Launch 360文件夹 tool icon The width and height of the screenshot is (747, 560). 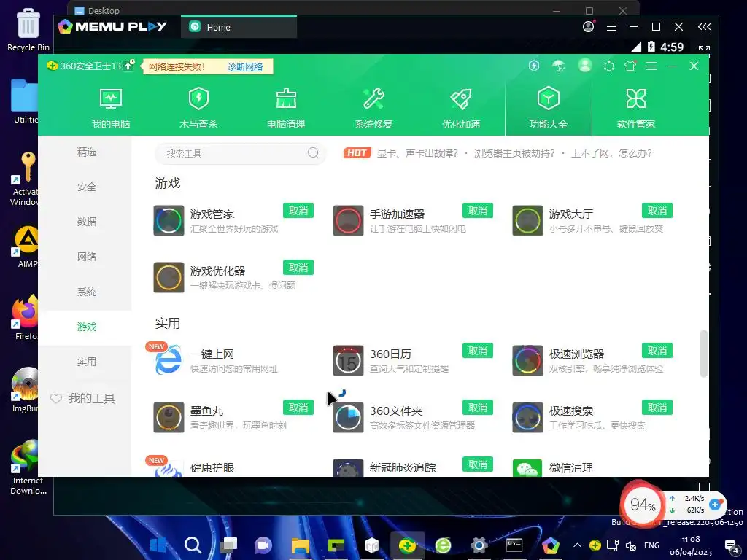348,417
